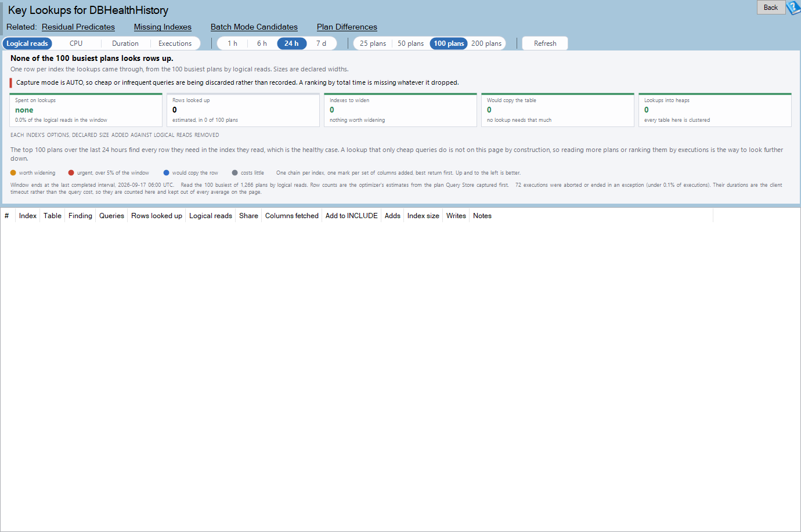Select the 24 h window
The height and width of the screenshot is (532, 801).
pos(291,44)
